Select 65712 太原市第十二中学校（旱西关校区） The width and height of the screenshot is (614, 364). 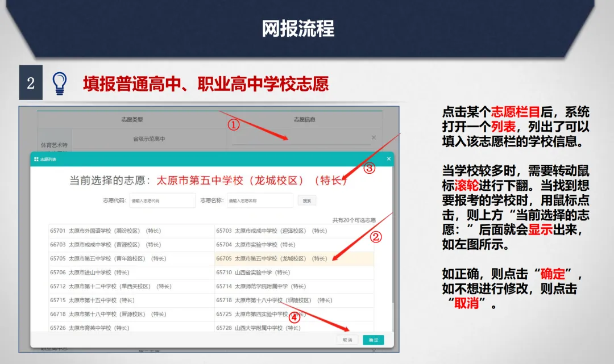coord(131,287)
